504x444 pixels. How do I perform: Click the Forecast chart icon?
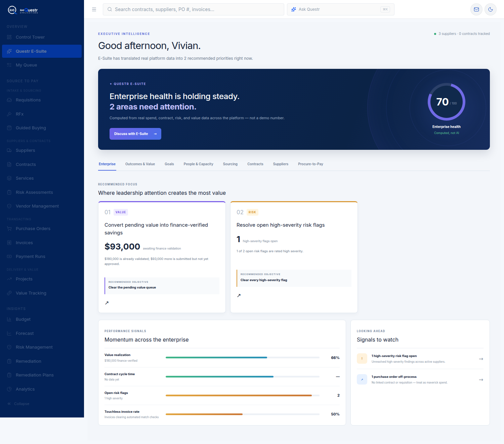9,334
